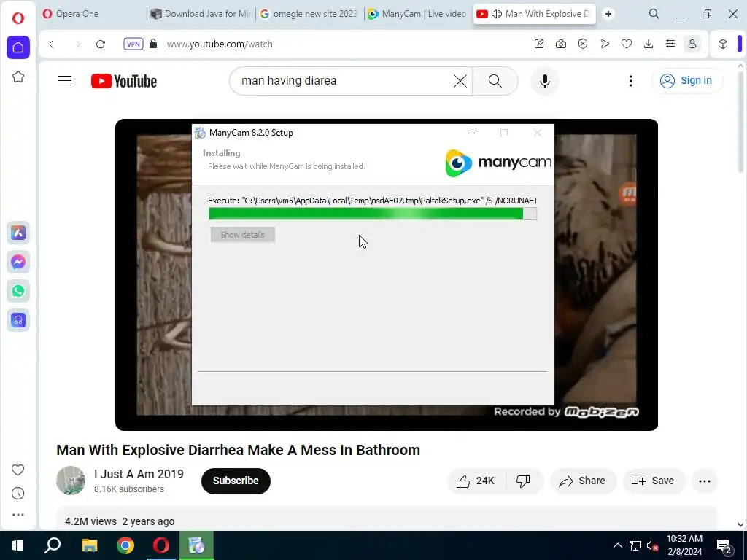Show hidden system tray icons
This screenshot has height=560, width=747.
tap(617, 545)
